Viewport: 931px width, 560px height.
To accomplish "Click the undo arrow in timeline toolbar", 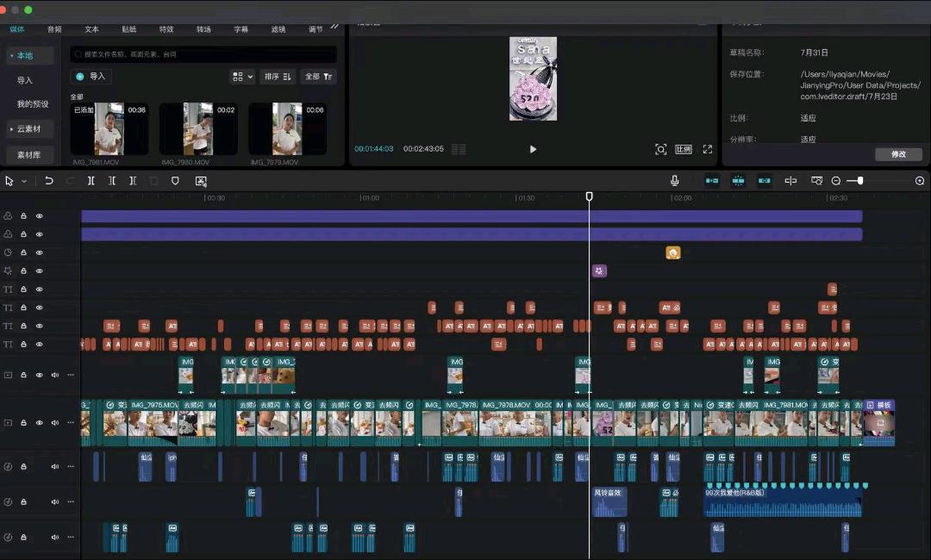I will pyautogui.click(x=48, y=181).
